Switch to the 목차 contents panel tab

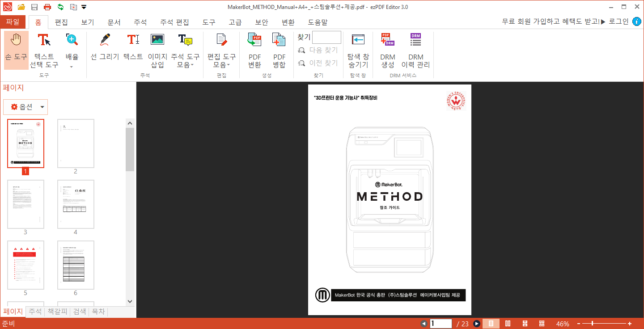(x=98, y=312)
